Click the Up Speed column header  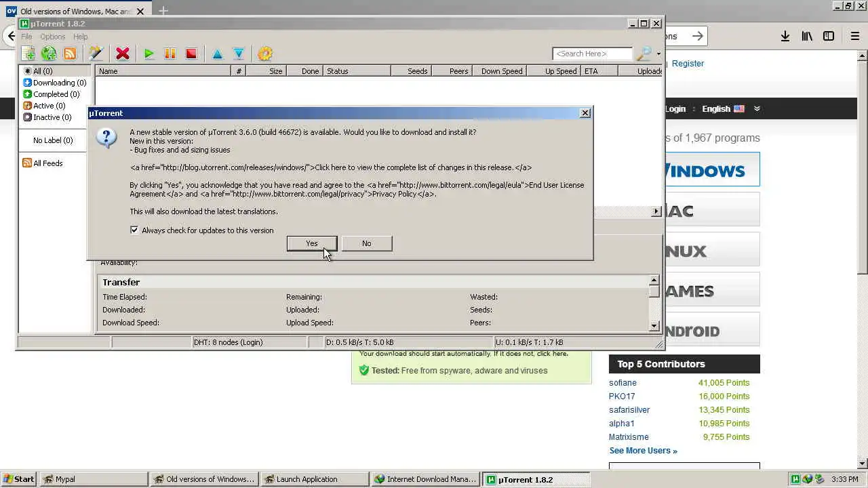553,71
